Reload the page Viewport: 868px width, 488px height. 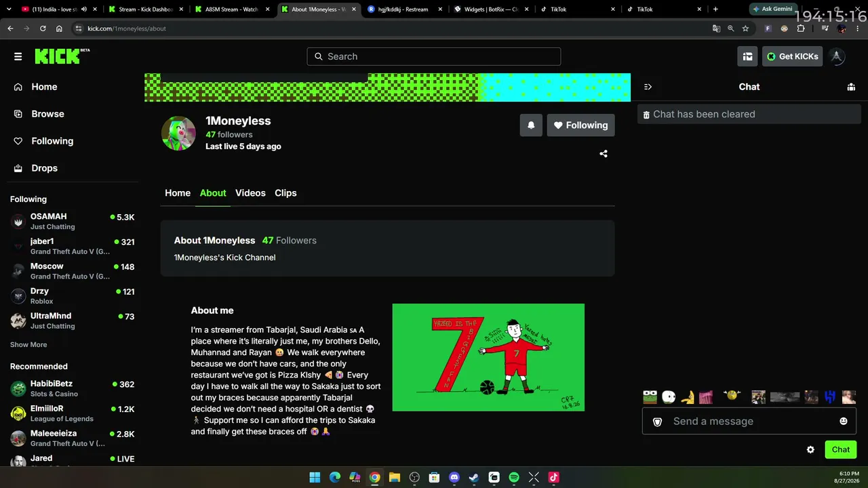(x=43, y=28)
